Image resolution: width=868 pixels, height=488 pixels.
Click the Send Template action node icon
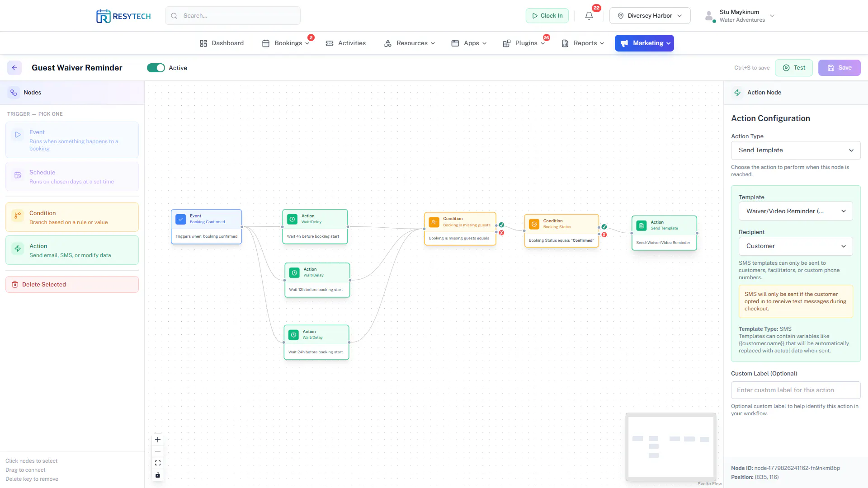pyautogui.click(x=642, y=225)
